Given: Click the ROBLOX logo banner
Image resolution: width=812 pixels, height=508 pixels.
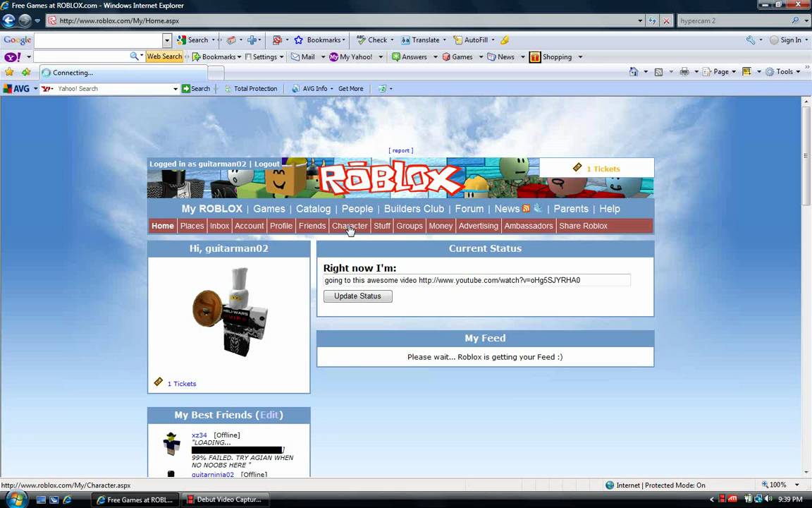Looking at the screenshot, I should (x=390, y=179).
